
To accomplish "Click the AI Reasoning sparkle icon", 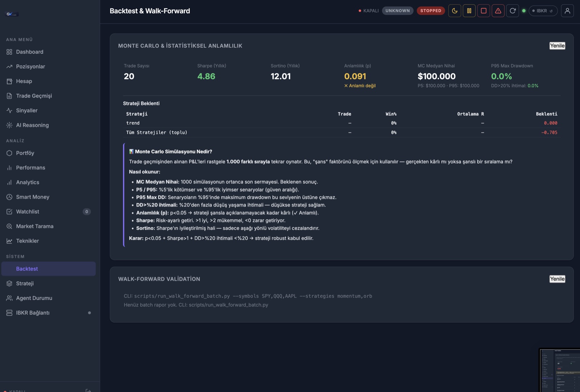I will (9, 125).
